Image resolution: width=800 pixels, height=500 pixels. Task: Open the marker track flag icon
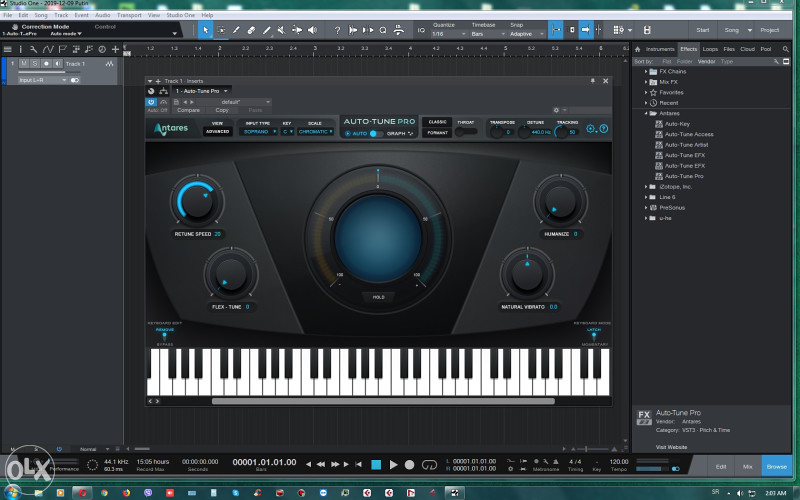click(62, 49)
